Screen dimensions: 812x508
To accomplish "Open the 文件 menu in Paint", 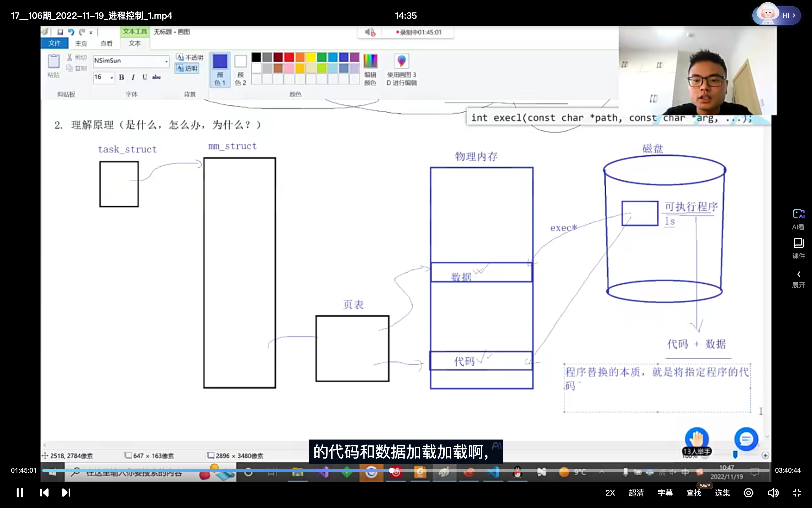I will tap(54, 43).
